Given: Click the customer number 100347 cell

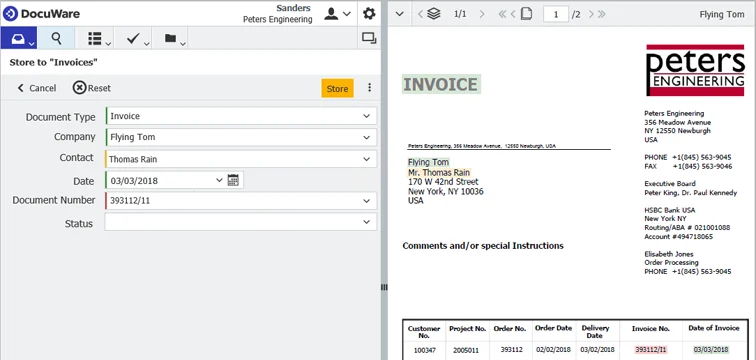Looking at the screenshot, I should tap(424, 350).
